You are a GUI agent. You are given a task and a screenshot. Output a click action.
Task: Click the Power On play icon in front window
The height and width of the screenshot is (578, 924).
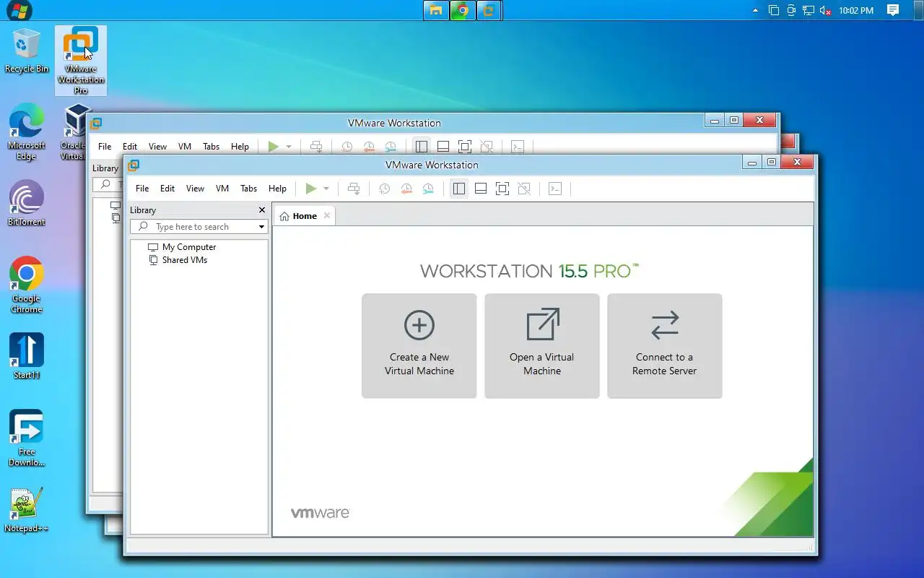311,189
